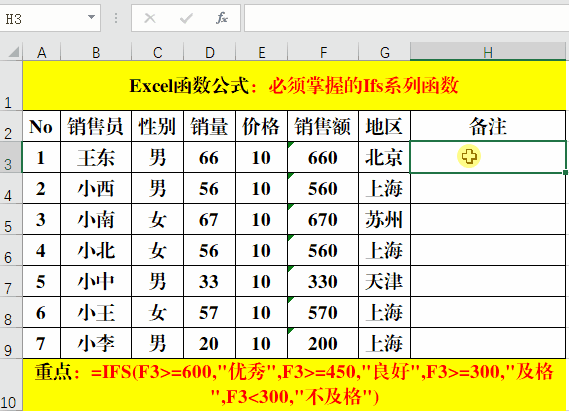The width and height of the screenshot is (569, 411).
Task: Click the sales amount cell '660'
Action: [323, 157]
